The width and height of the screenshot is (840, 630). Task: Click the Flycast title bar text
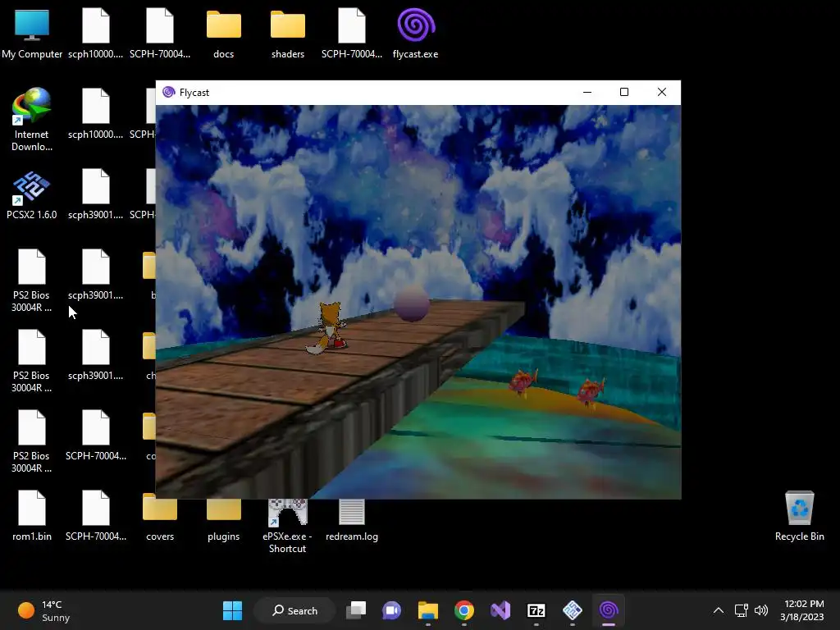pos(194,93)
